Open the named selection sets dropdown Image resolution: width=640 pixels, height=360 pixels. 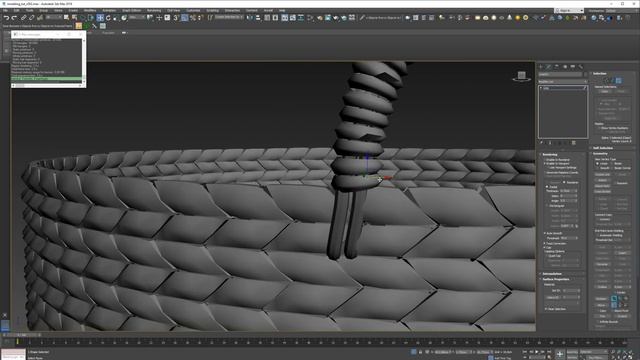(229, 18)
